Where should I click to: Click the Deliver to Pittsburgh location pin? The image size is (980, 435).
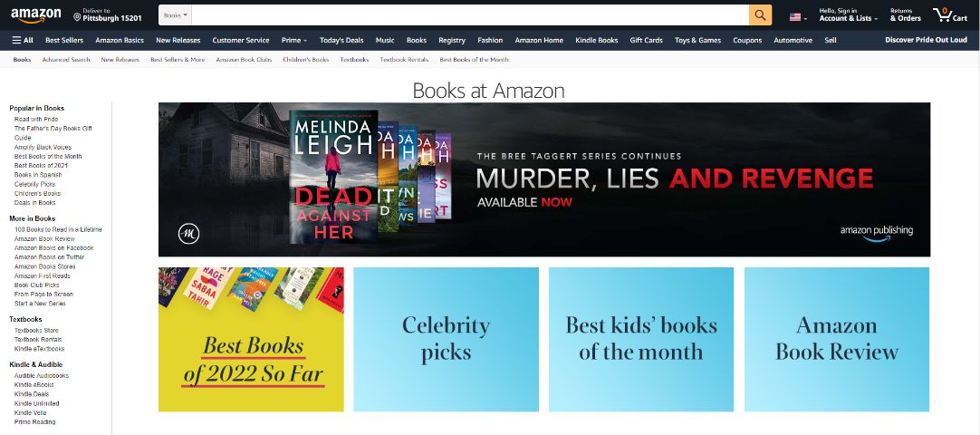[x=78, y=16]
